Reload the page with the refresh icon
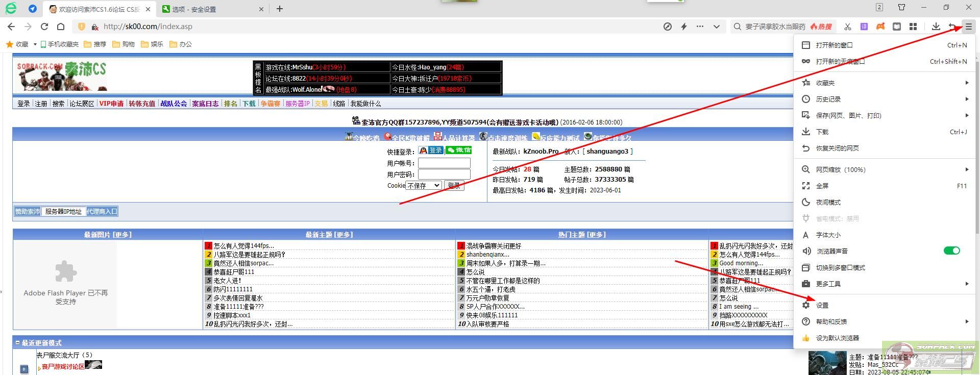Screen dimensions: 980x375 tap(44, 27)
